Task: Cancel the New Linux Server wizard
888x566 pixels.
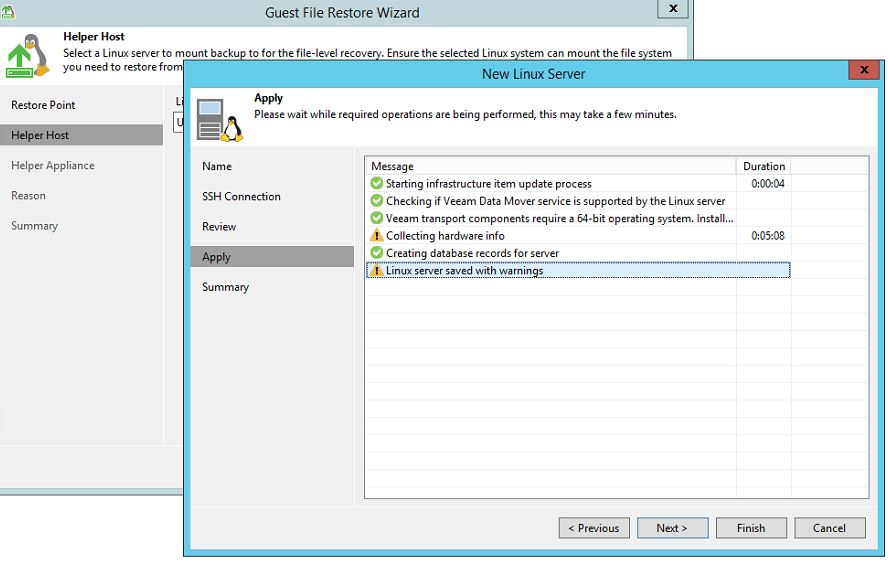Action: (x=829, y=528)
